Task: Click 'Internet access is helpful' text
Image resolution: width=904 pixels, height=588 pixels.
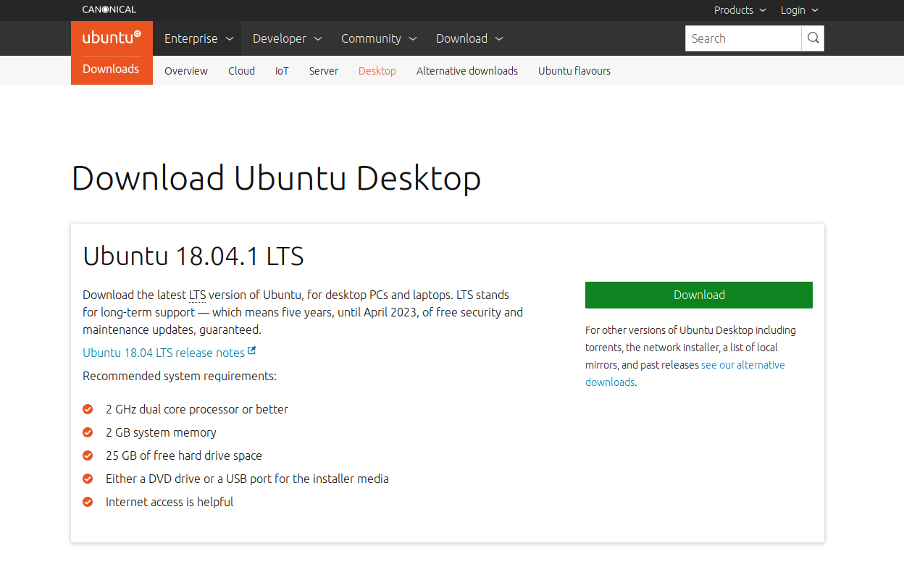Action: point(169,502)
